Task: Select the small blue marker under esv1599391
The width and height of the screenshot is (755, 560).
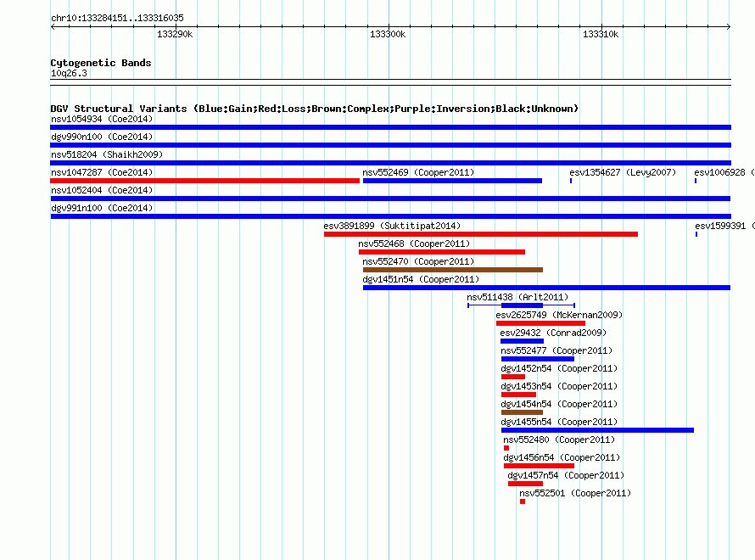Action: click(x=696, y=234)
